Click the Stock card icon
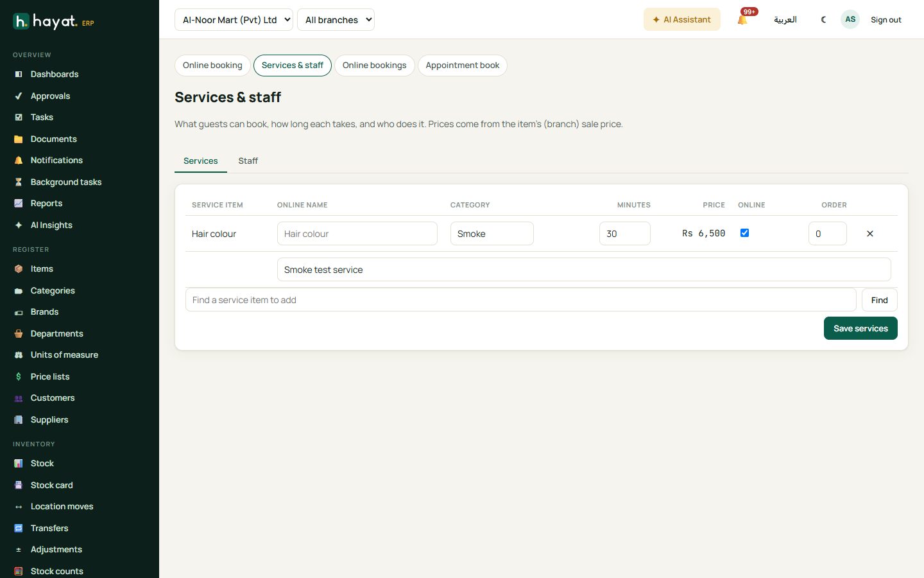The image size is (924, 578). [19, 486]
